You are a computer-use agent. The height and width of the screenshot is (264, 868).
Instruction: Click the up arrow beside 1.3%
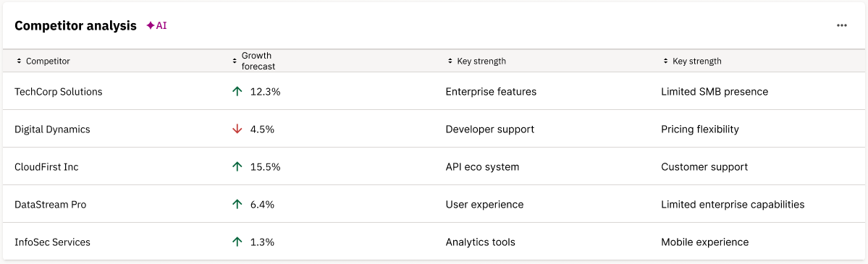tap(237, 242)
